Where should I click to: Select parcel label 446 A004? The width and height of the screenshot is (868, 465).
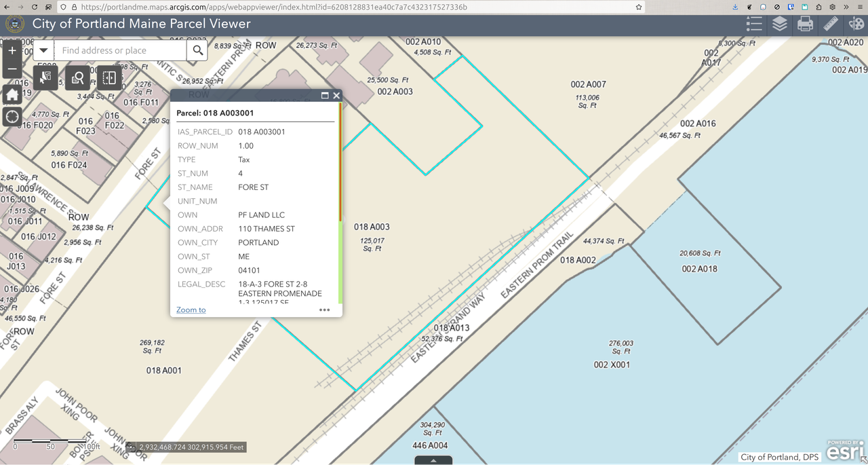pos(431,445)
